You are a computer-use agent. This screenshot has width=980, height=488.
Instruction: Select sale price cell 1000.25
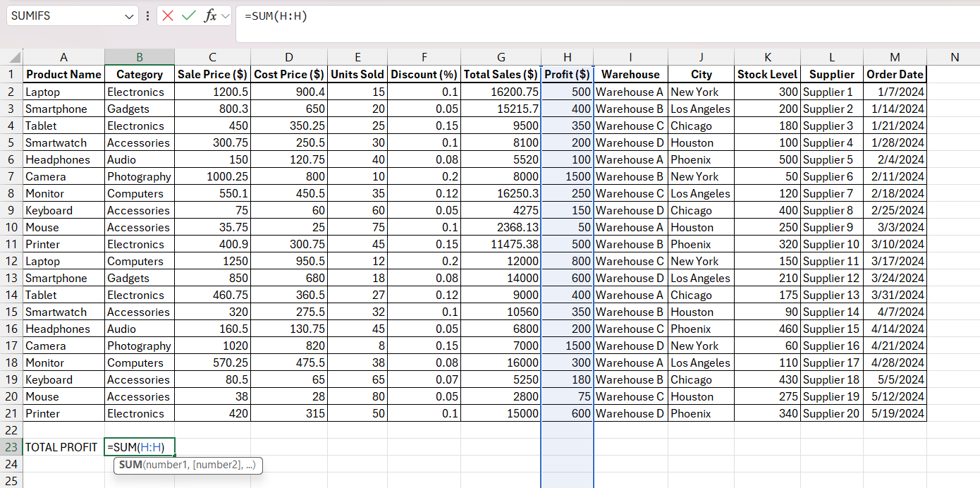[x=212, y=176]
